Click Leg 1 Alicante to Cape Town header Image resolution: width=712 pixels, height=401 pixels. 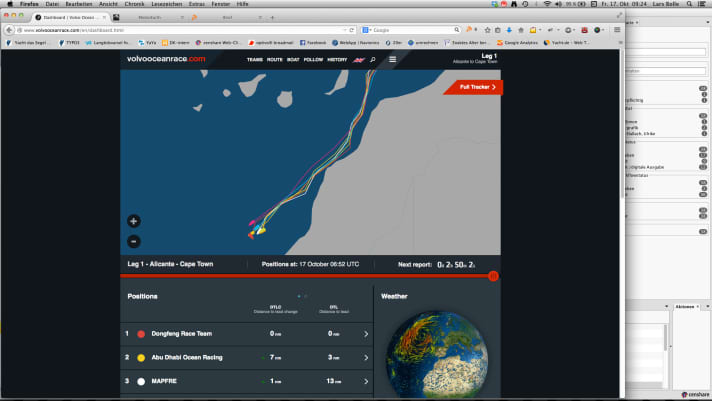(x=475, y=58)
